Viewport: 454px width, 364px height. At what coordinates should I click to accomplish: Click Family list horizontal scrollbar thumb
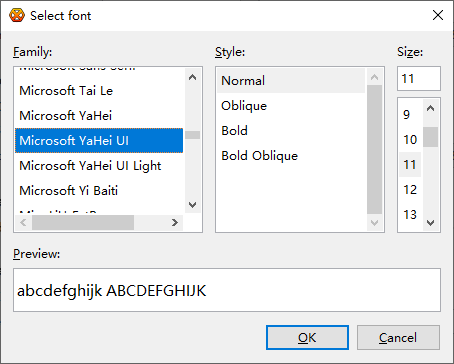83,222
